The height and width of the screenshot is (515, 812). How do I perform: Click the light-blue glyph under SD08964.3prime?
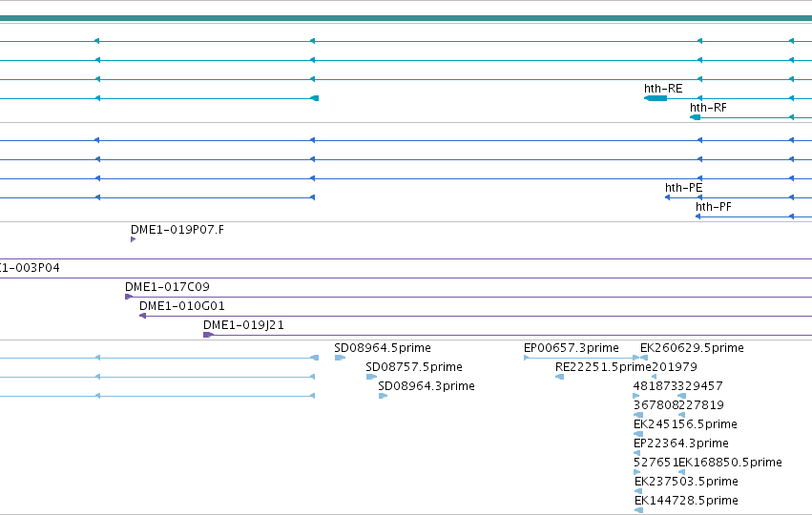[x=383, y=396]
